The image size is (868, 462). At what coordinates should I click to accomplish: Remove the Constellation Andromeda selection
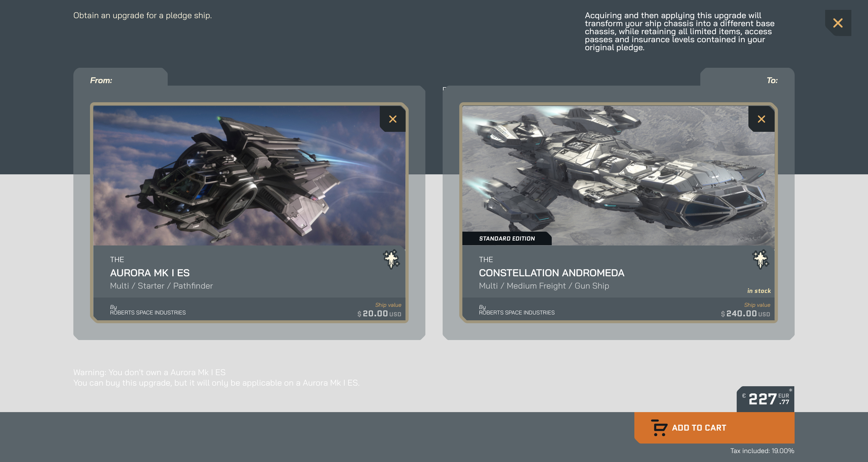[761, 119]
